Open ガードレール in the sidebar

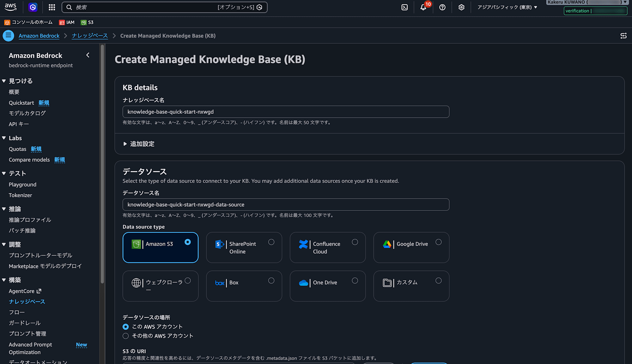[25, 323]
